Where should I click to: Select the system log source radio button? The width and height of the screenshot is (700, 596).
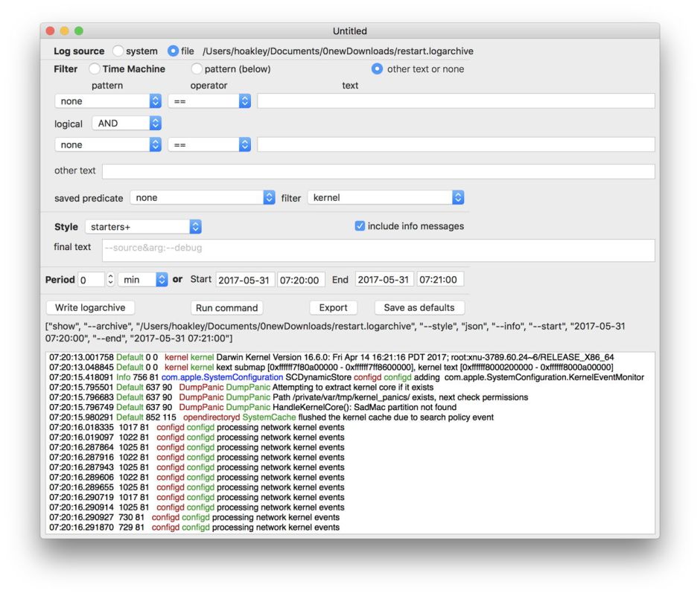point(118,51)
